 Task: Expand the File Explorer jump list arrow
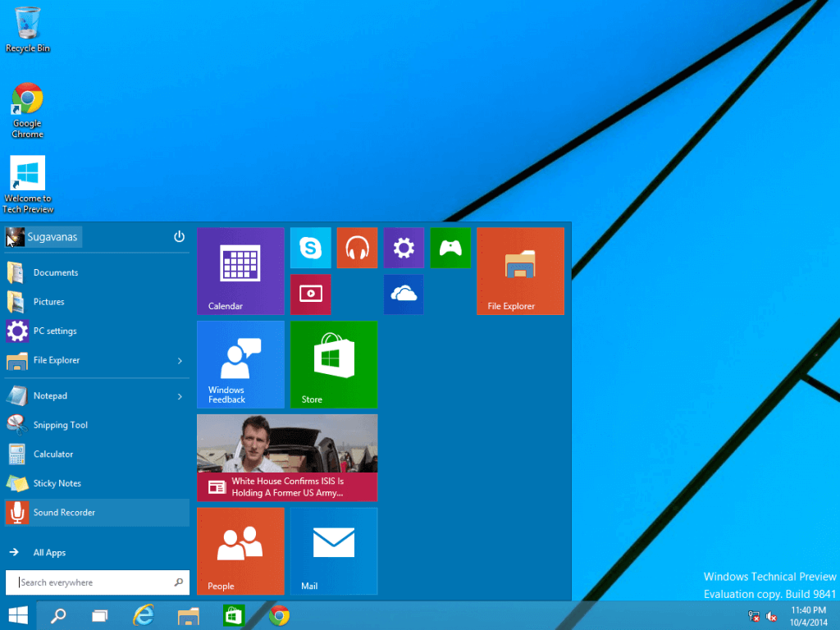pyautogui.click(x=180, y=361)
